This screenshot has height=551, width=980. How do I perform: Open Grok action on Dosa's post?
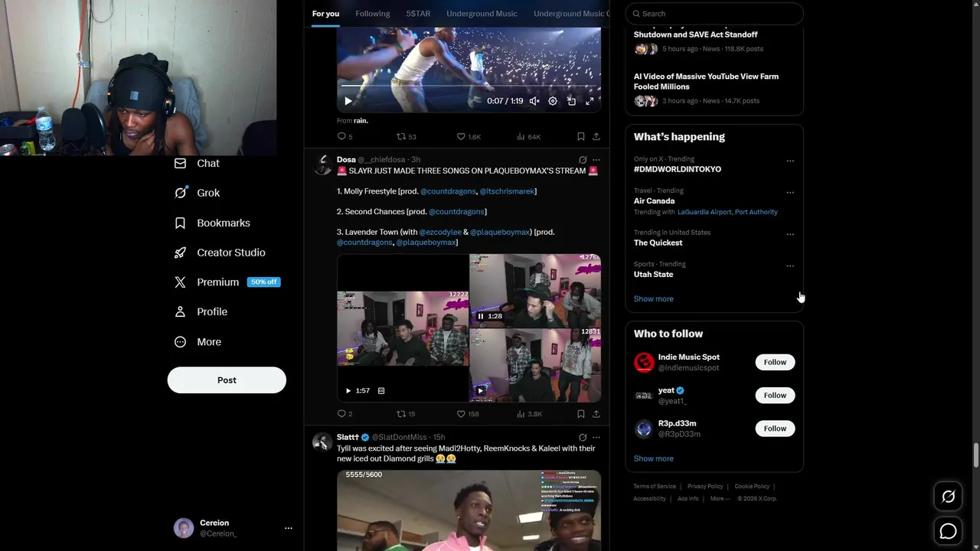583,160
